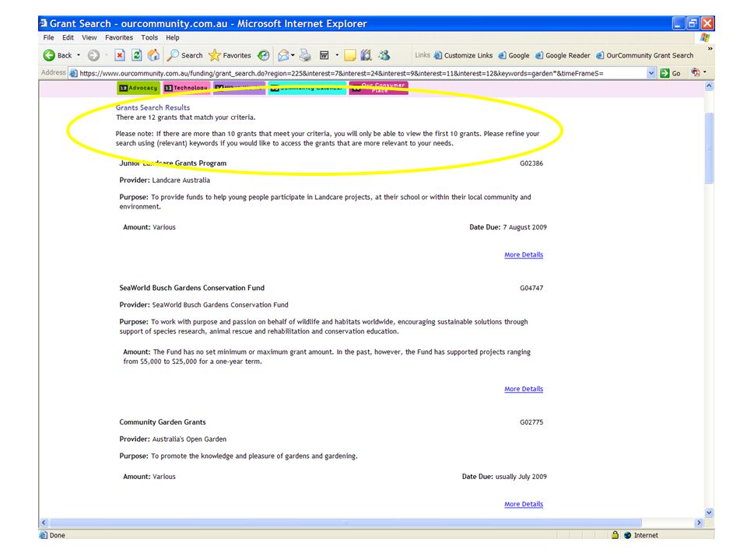Viewport: 747px width, 560px height.
Task: Print the page using printer icon
Action: coord(305,55)
